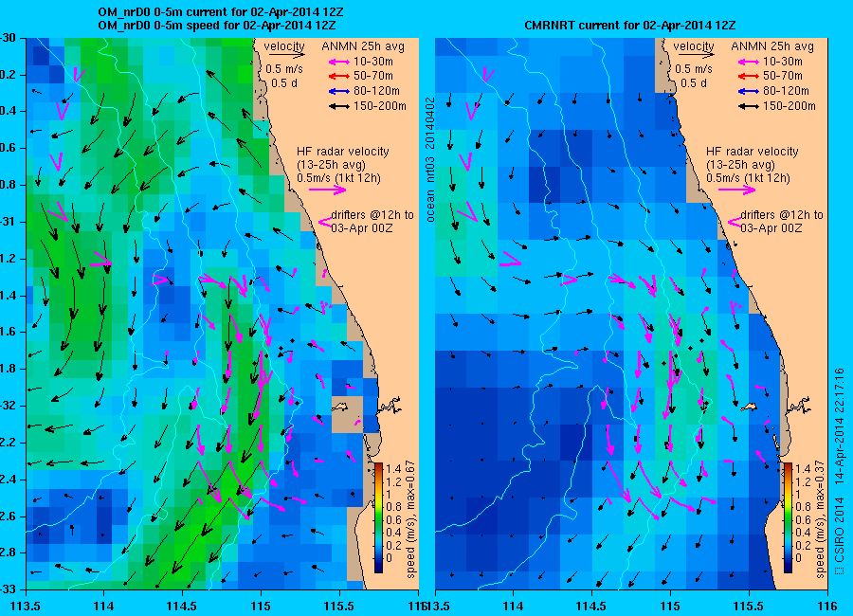Click Rottnest Island shape in left map
Screen dimensions: 853x616
click(x=341, y=408)
